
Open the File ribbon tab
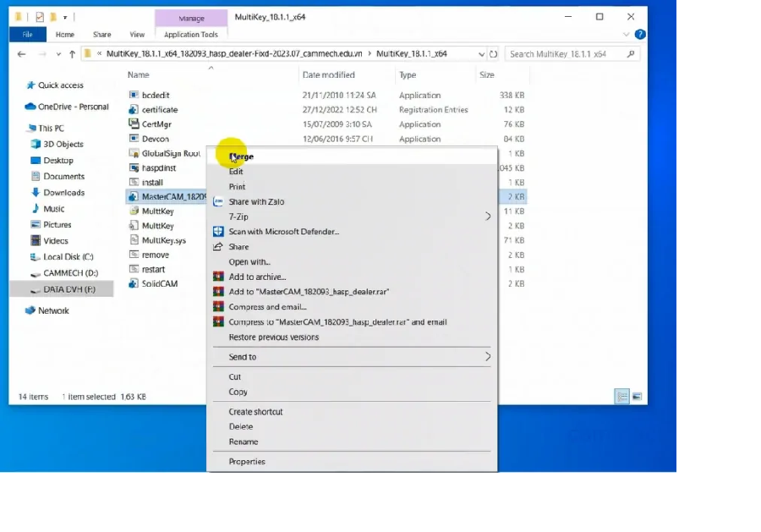tap(27, 35)
